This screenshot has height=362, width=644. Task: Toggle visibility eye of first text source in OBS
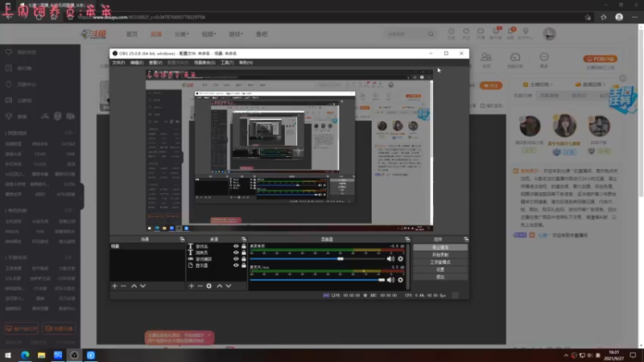(236, 246)
